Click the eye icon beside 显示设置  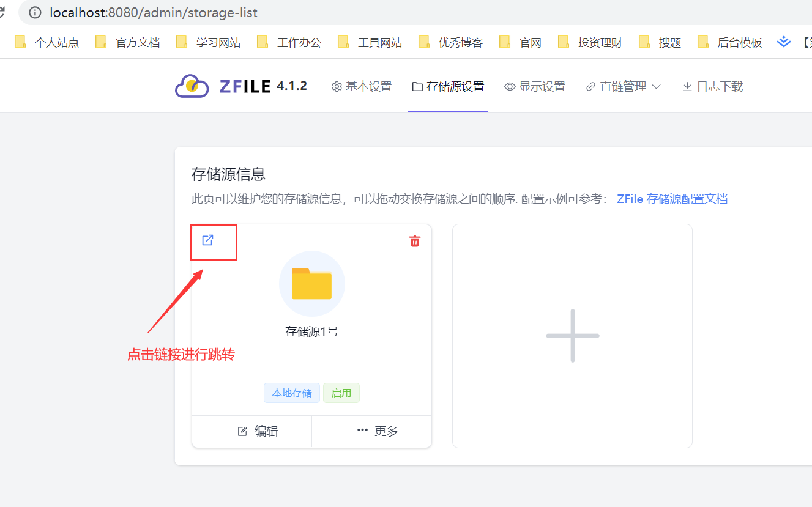click(509, 86)
